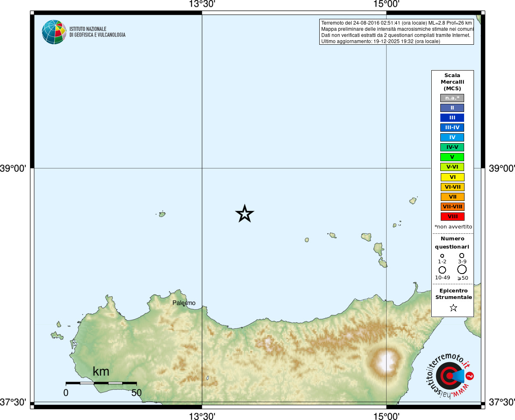Click the Ustica island on the map
Image resolution: width=515 pixels, height=420 pixels.
[162, 214]
